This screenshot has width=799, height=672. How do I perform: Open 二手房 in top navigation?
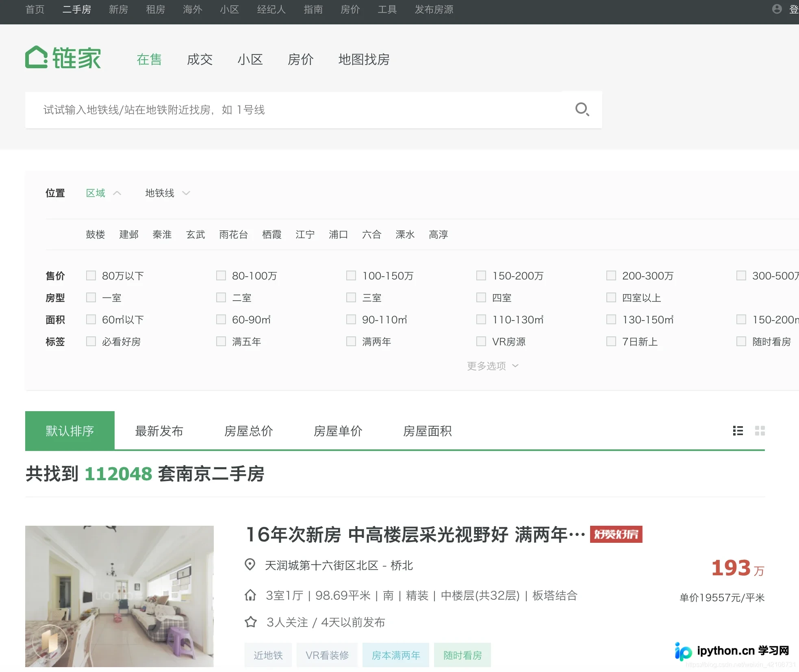tap(76, 9)
